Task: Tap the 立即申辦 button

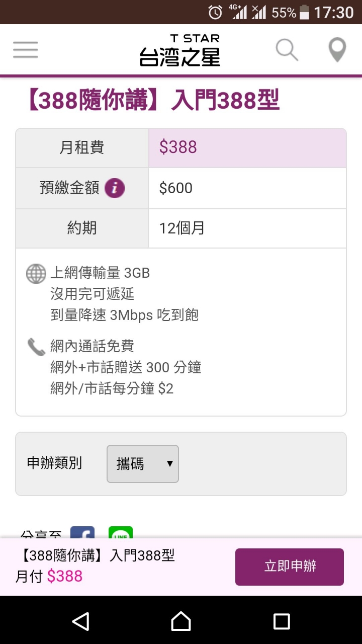Action: coord(290,567)
